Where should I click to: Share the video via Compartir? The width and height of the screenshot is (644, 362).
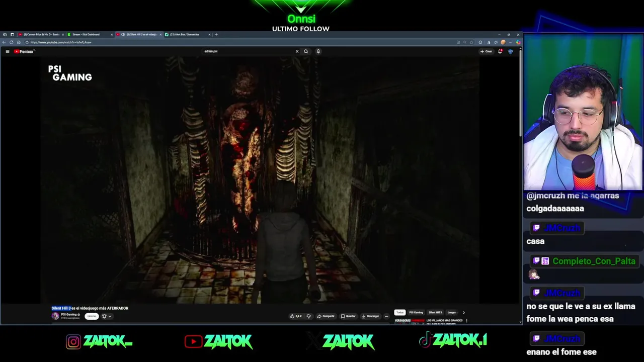point(326,316)
